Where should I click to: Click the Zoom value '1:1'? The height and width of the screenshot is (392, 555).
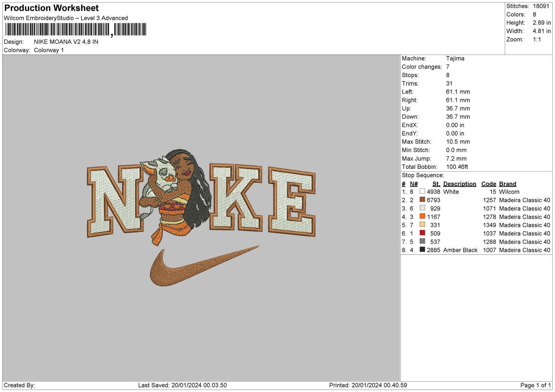[x=537, y=40]
